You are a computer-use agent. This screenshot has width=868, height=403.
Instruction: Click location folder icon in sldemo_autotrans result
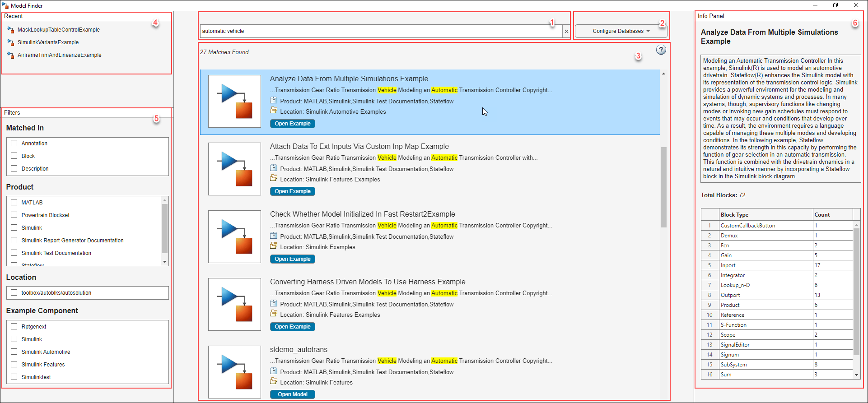point(274,381)
